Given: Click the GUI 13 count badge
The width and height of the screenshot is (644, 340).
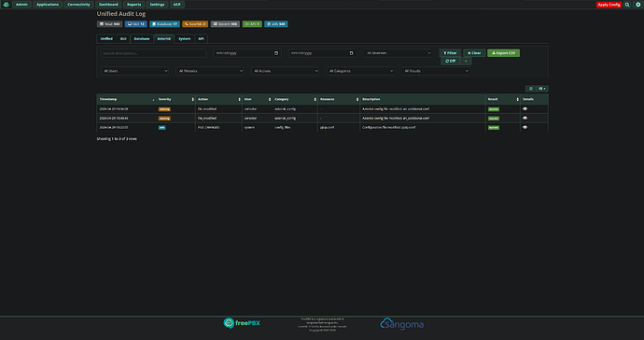Looking at the screenshot, I should click(135, 24).
